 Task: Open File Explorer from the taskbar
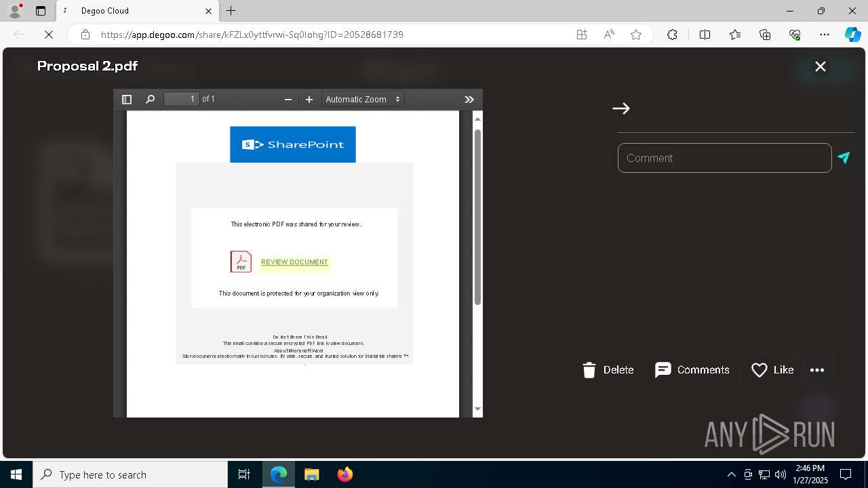311,474
